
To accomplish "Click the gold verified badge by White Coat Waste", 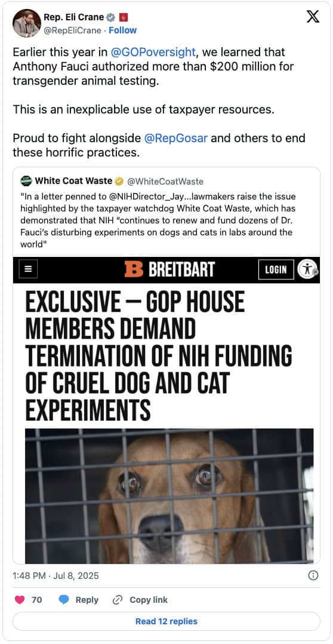I will coord(119,180).
